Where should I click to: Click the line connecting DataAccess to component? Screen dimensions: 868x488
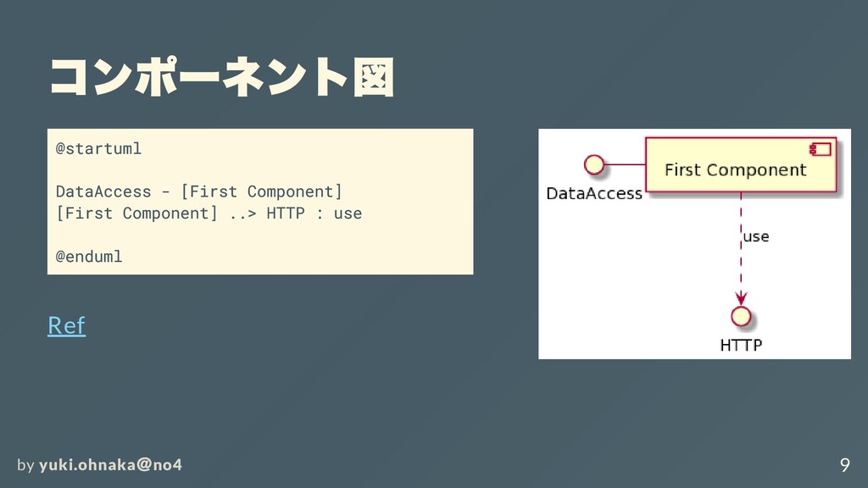coord(625,164)
